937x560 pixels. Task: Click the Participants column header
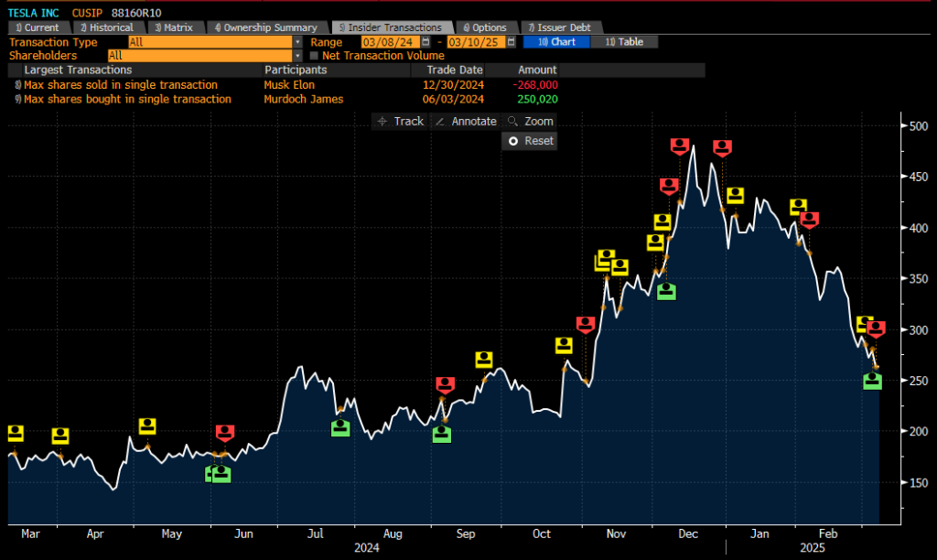[x=296, y=70]
